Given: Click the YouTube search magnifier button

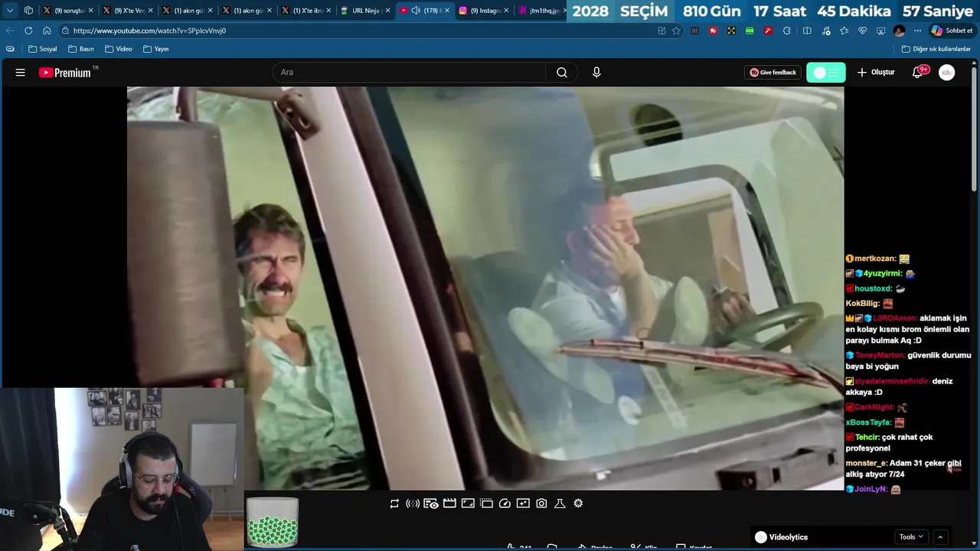Looking at the screenshot, I should [562, 73].
